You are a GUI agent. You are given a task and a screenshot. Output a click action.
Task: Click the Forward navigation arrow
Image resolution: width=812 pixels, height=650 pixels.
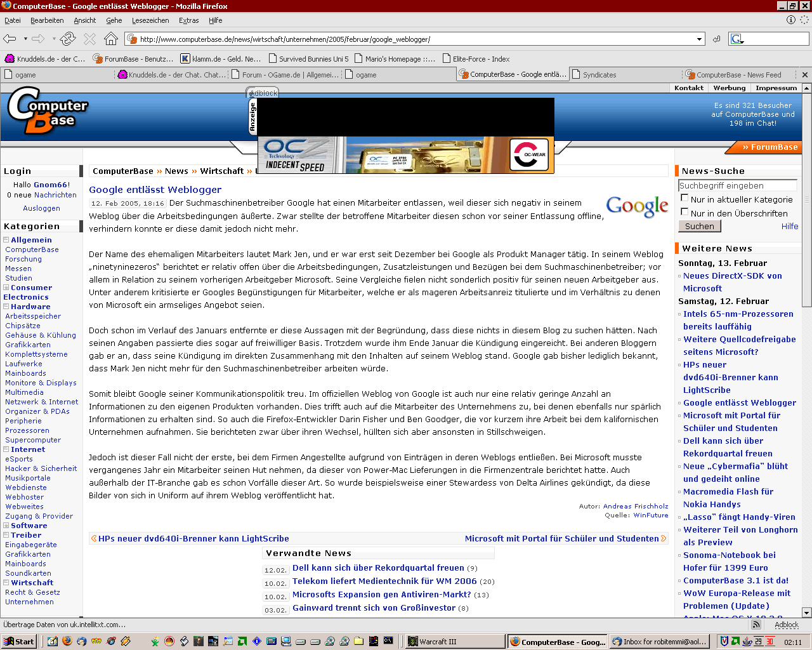pyautogui.click(x=38, y=39)
